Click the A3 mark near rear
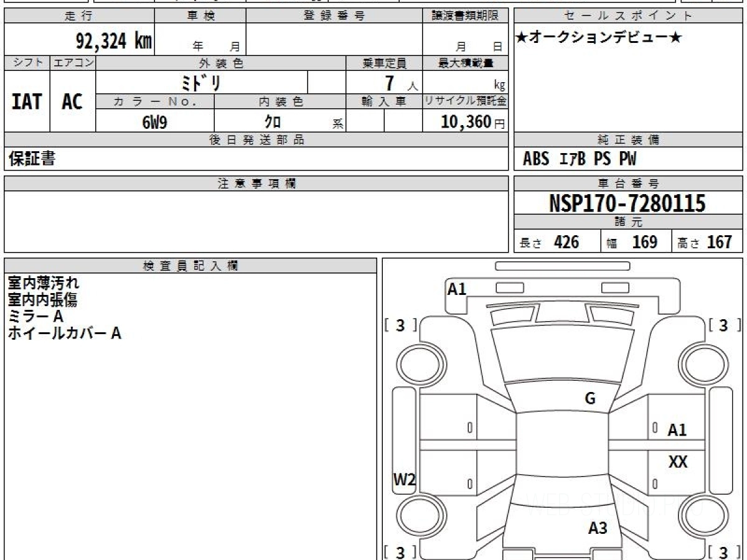747x560 pixels. 598,529
